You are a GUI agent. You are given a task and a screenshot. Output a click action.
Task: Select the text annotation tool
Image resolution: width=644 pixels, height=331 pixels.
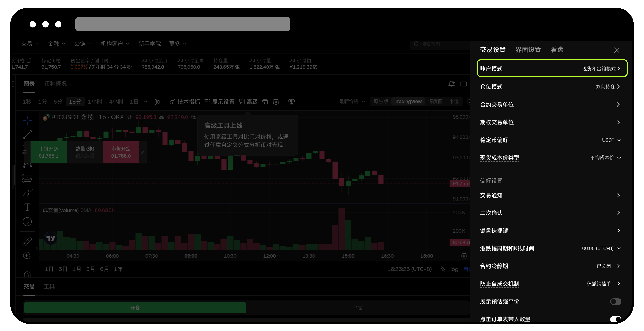pos(27,207)
